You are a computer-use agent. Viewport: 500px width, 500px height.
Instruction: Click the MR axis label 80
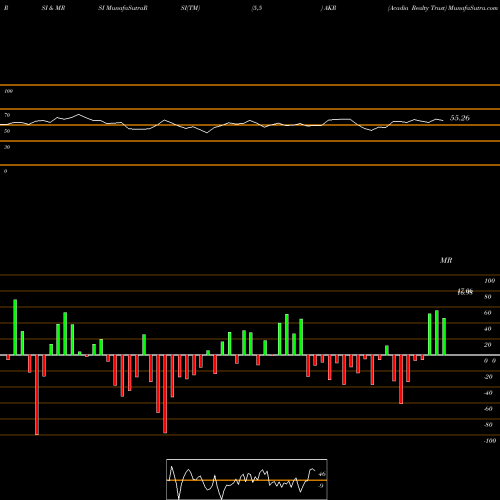click(488, 297)
